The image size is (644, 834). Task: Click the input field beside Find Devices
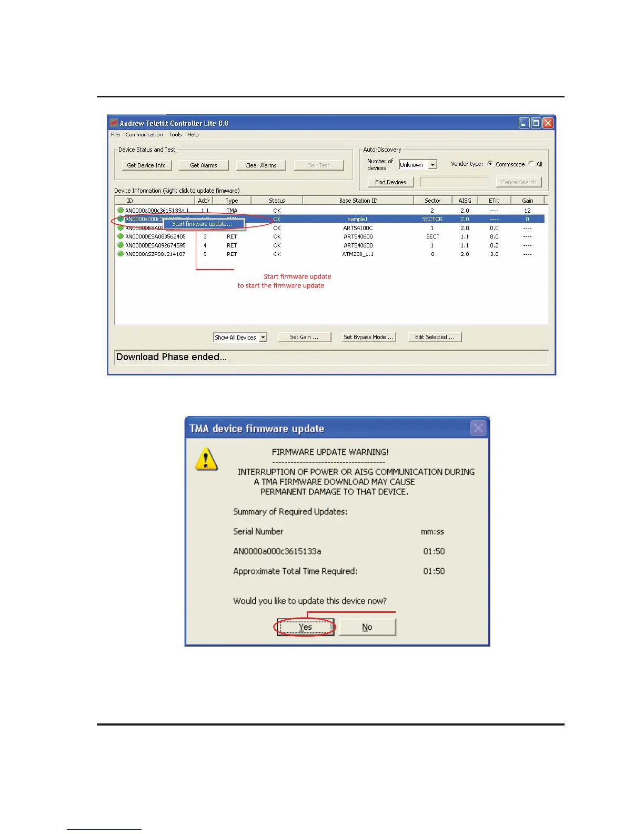(x=455, y=182)
